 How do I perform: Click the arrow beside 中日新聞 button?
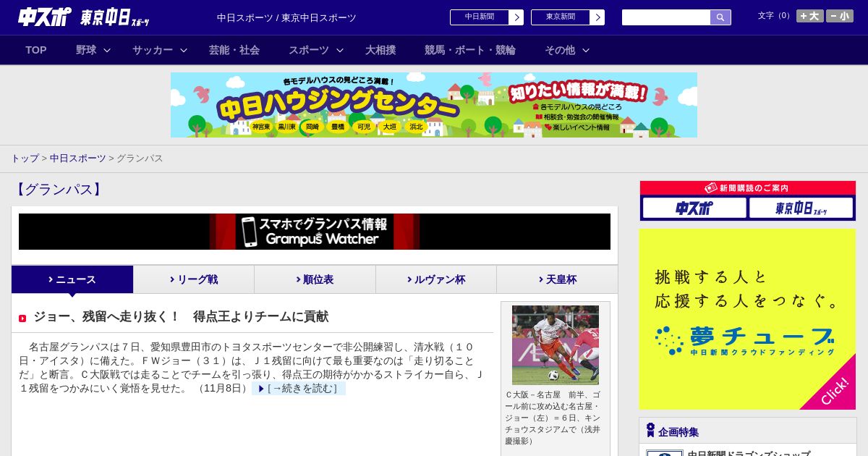(516, 17)
